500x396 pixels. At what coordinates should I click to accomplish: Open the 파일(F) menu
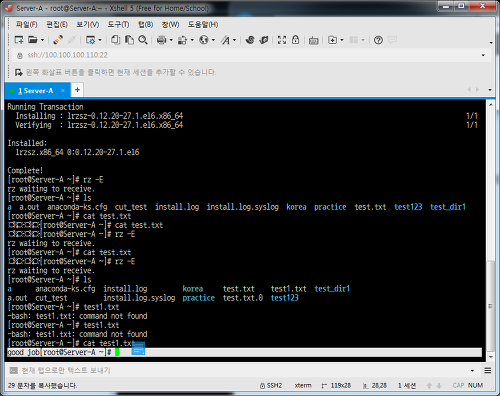(x=27, y=24)
